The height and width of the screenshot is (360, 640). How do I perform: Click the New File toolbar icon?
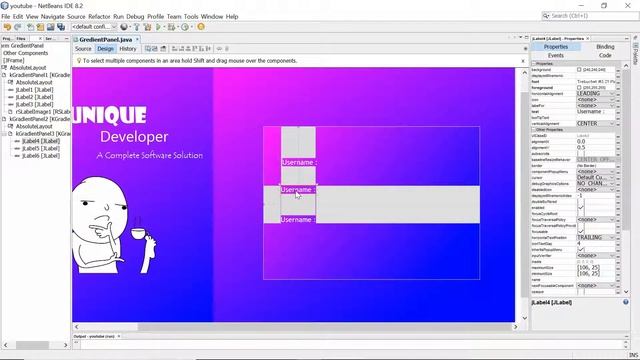click(x=31, y=27)
